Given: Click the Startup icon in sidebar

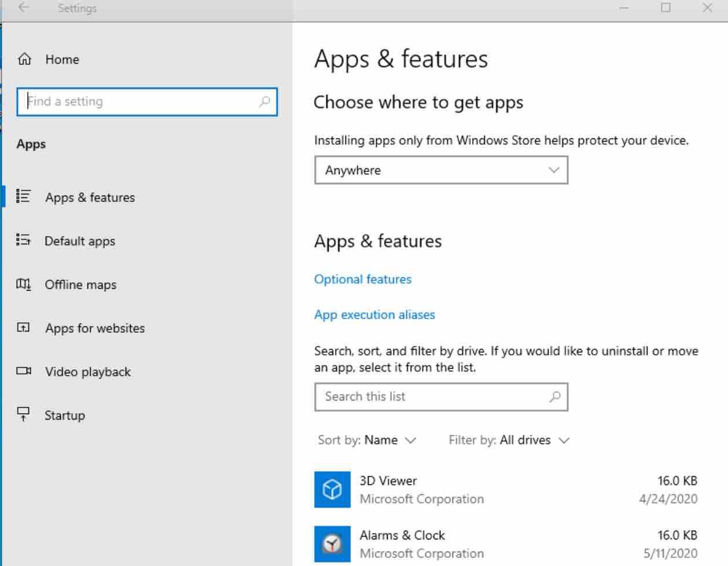Looking at the screenshot, I should [23, 414].
